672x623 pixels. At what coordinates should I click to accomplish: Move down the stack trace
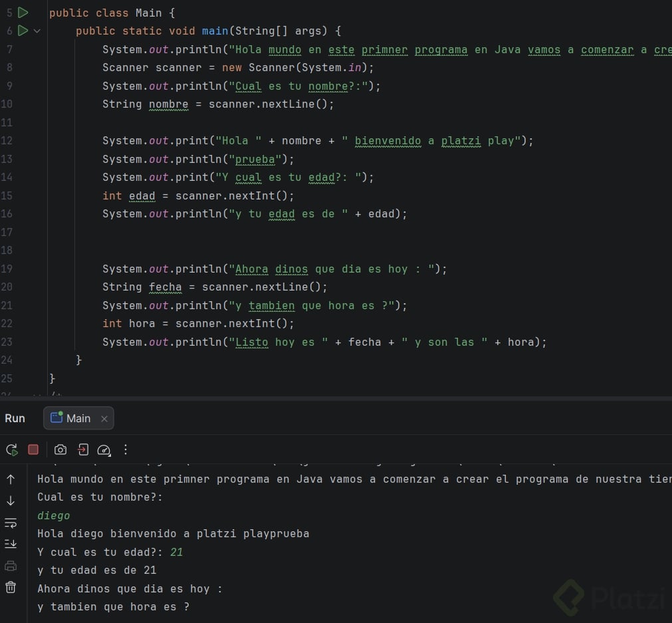pos(11,501)
